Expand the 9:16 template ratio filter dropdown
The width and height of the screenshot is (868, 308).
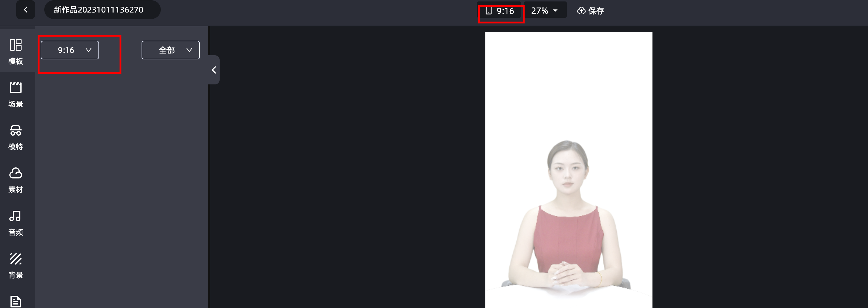(70, 50)
